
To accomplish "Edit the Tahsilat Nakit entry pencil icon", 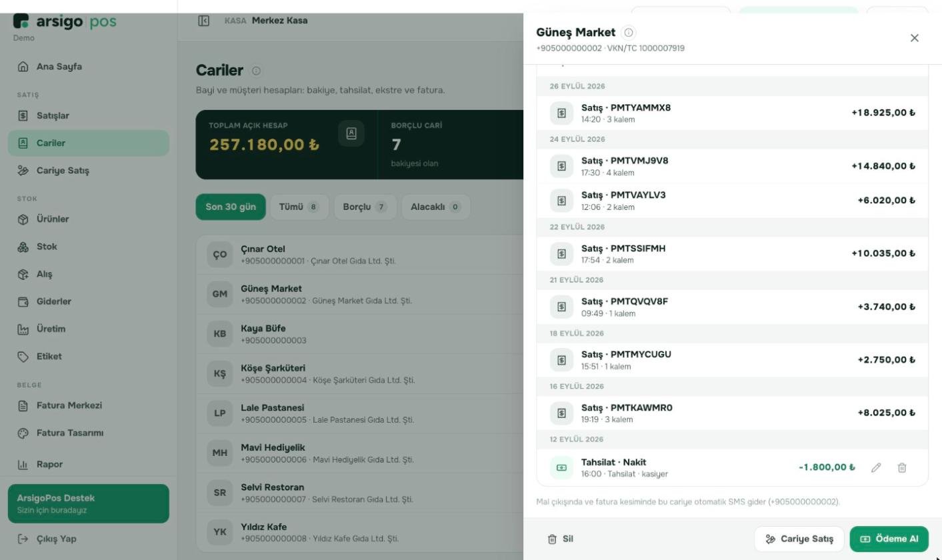I will coord(876,467).
